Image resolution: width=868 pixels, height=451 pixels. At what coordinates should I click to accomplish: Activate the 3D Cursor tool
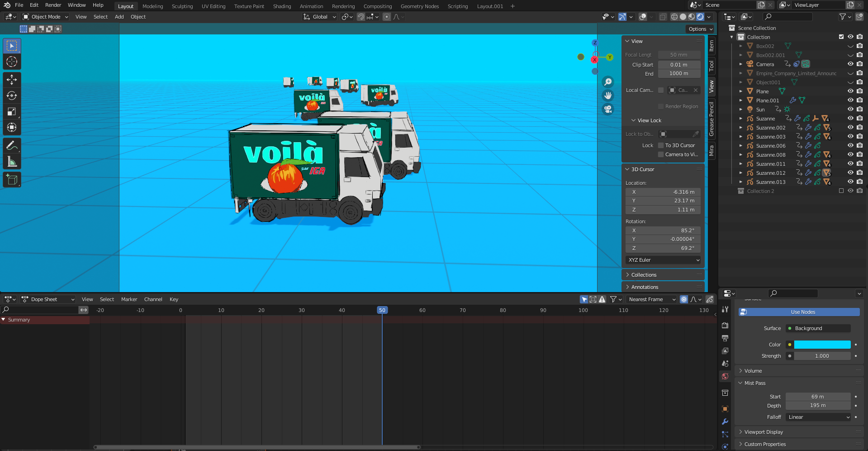click(12, 62)
